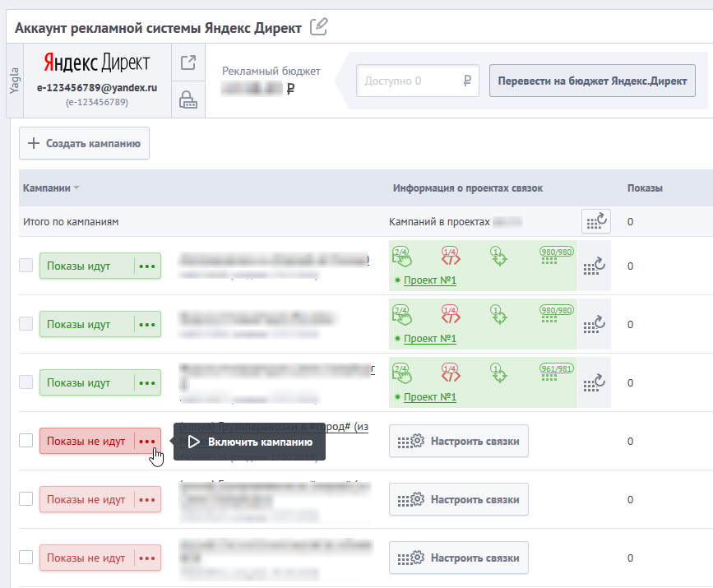The width and height of the screenshot is (713, 588).
Task: Open three-dots menu of Грузоперевозки campaign status
Action: 147,441
